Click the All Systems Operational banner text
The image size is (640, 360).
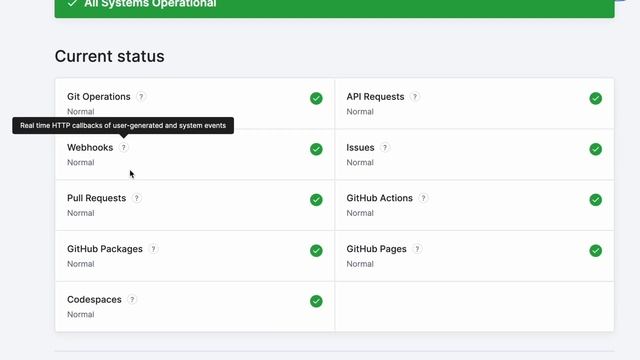[150, 4]
